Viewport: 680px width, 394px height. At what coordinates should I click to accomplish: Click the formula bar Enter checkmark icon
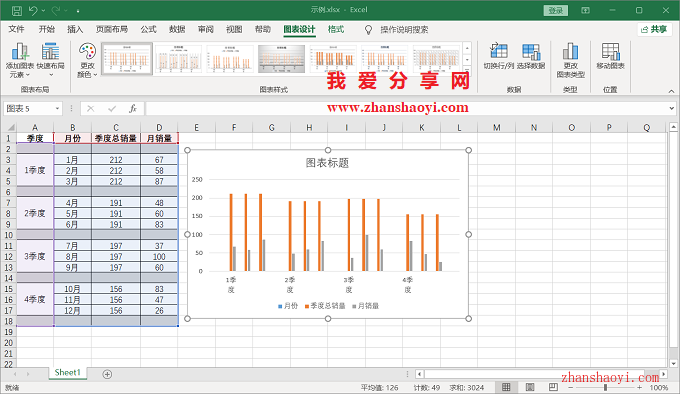coord(112,108)
